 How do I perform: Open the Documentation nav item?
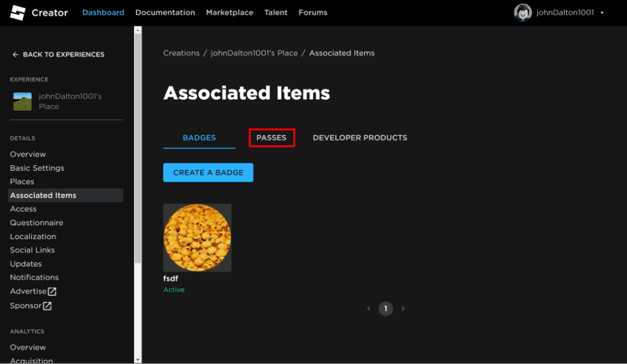click(x=165, y=12)
